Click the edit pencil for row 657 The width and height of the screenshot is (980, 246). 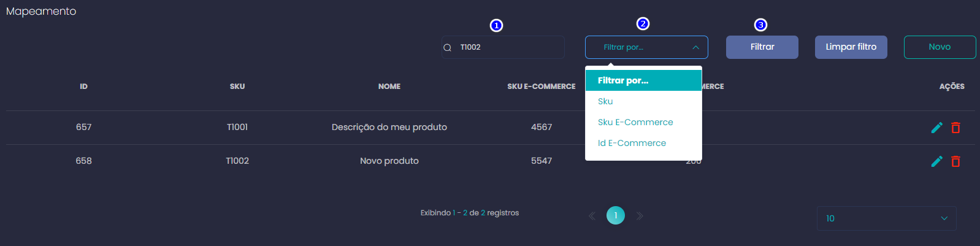click(x=936, y=128)
